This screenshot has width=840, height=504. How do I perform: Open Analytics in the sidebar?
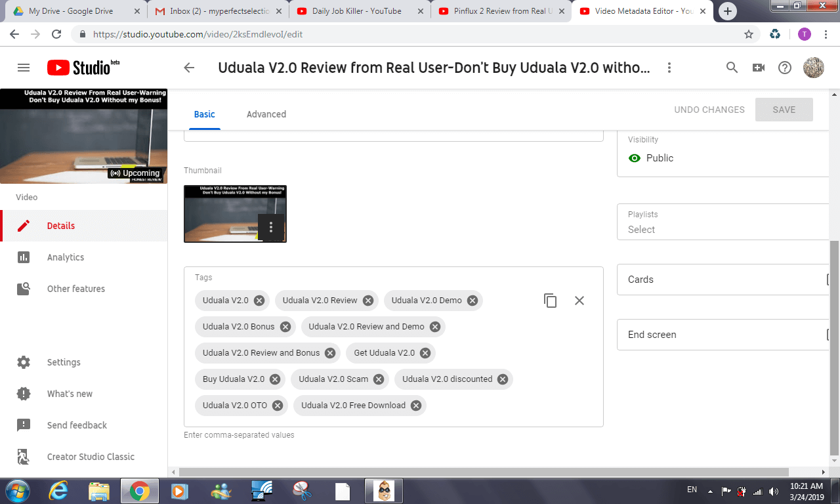click(x=84, y=257)
